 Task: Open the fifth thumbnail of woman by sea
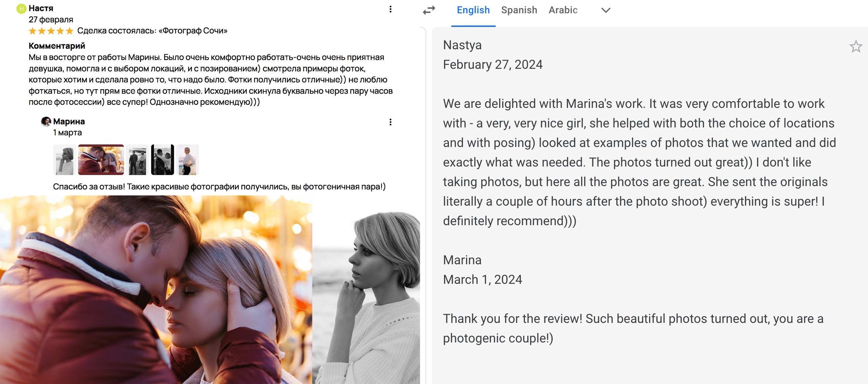tap(188, 160)
